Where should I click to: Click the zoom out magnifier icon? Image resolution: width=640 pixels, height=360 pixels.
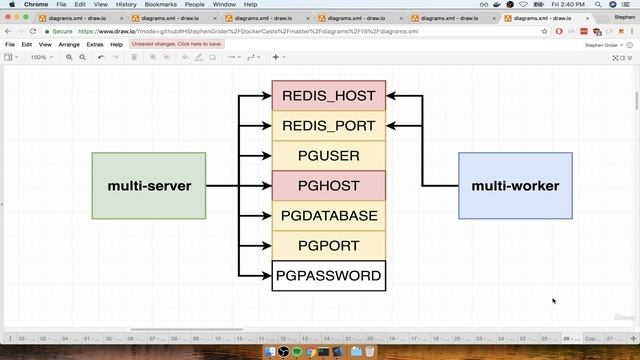click(x=82, y=58)
